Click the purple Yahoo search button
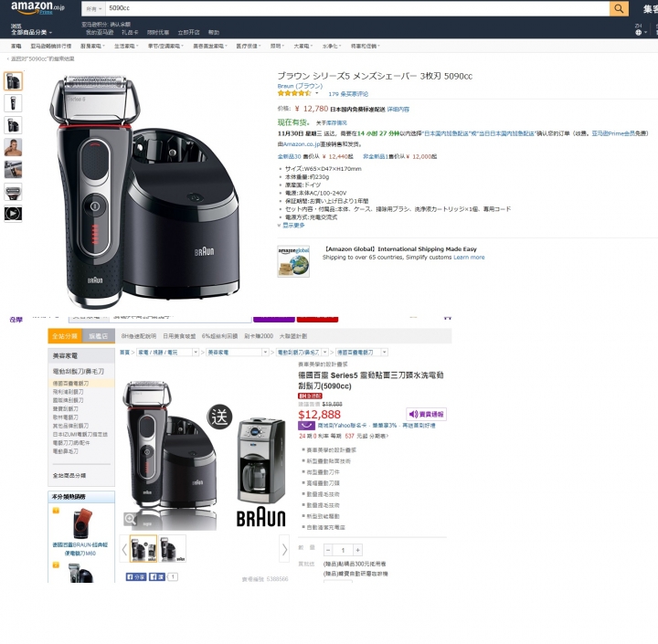This screenshot has width=658, height=644. pyautogui.click(x=274, y=319)
